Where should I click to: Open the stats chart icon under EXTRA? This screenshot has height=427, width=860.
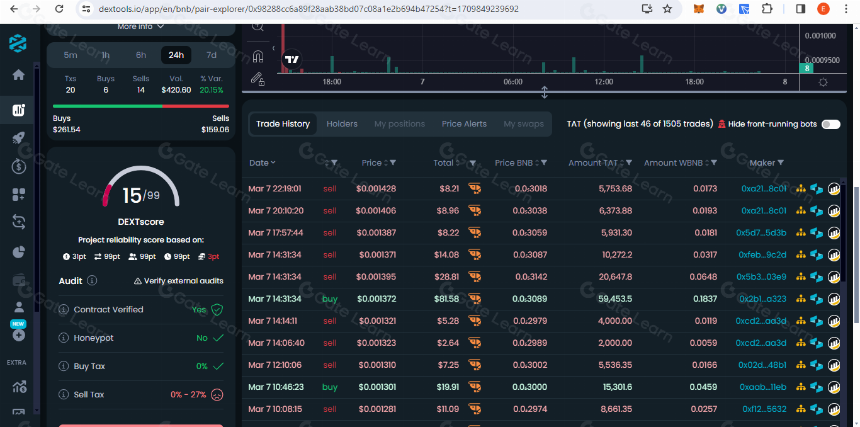click(19, 387)
